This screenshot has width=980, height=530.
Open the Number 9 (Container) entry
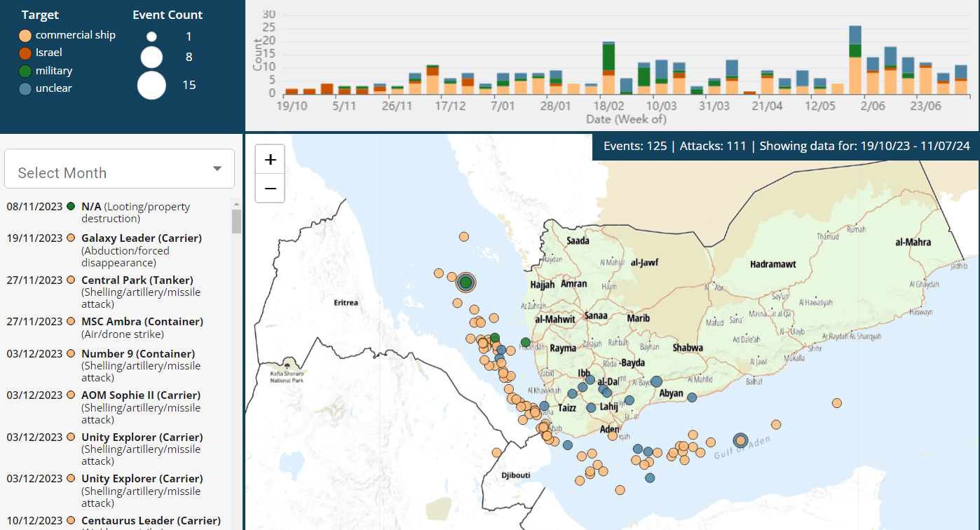pyautogui.click(x=137, y=353)
